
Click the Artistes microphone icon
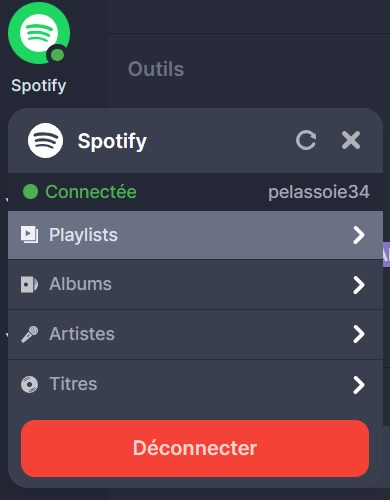(x=29, y=334)
